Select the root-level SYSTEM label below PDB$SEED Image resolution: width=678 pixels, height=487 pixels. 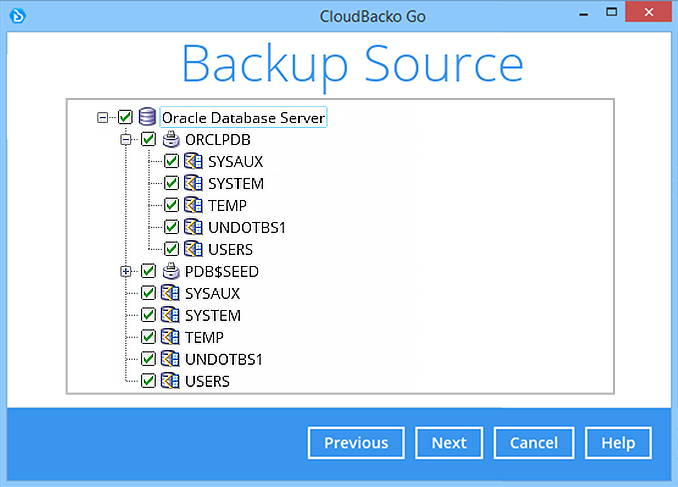213,316
